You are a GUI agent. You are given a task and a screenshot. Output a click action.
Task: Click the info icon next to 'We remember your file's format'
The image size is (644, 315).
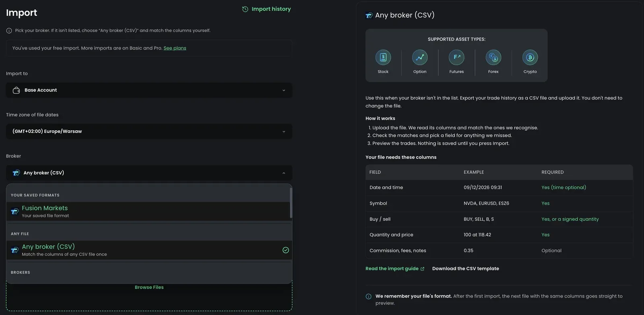[368, 296]
